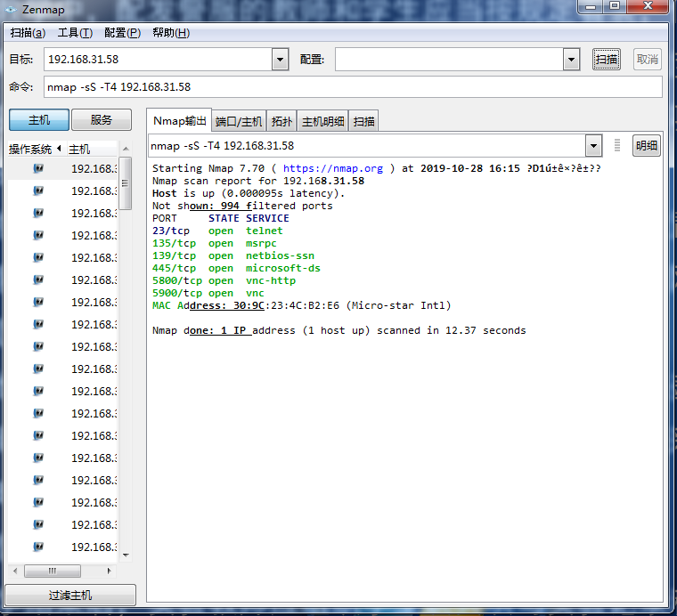Image resolution: width=677 pixels, height=616 pixels.
Task: Click the 139/tcp port entry
Action: point(174,255)
